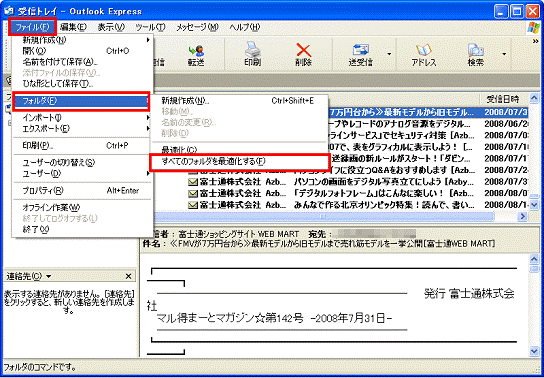Screen dimensions: 544x378
Task: Choose 名前を付けて保存(A) menu item
Action: (83, 62)
